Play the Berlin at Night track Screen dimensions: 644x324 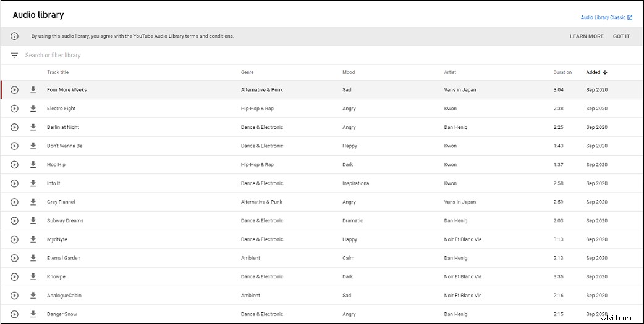(x=14, y=127)
